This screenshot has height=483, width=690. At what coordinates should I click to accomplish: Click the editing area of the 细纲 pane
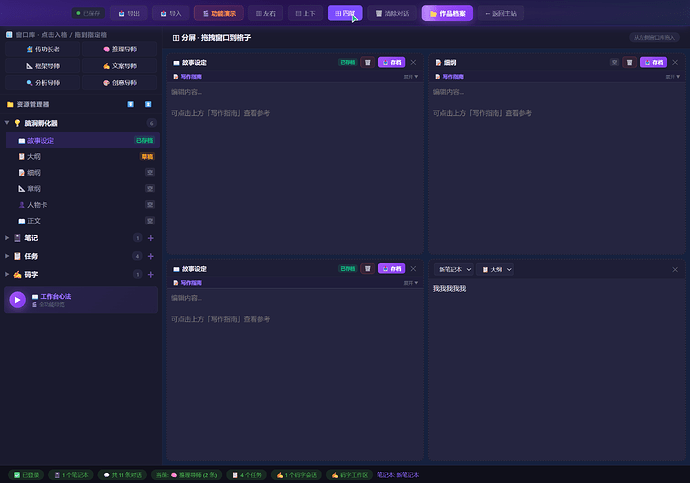557,167
